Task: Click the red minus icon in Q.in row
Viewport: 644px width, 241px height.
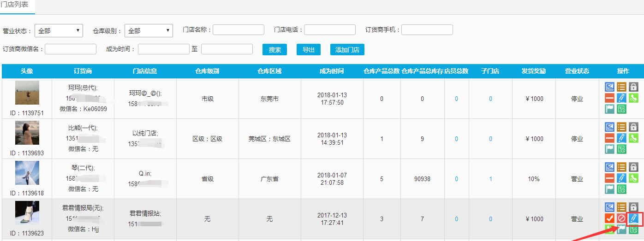Action: point(610,178)
